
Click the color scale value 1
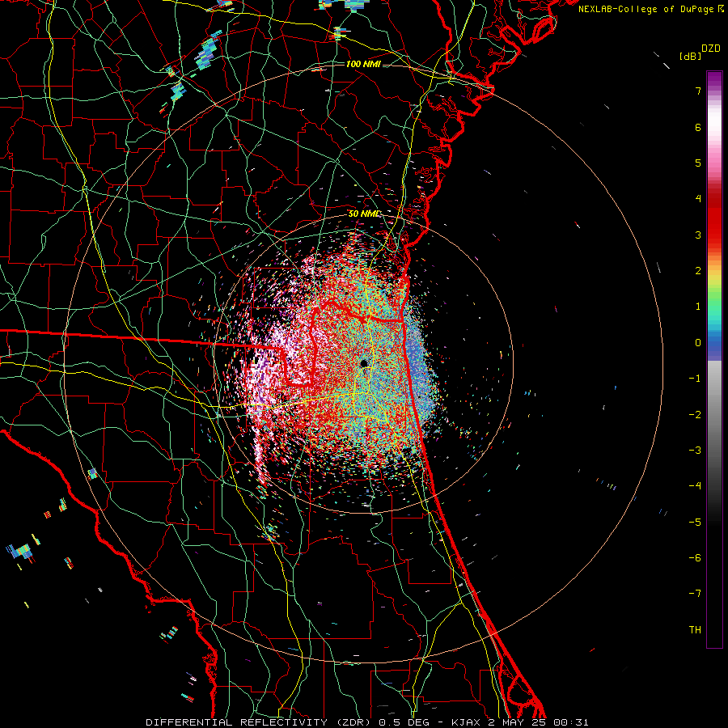pyautogui.click(x=698, y=307)
